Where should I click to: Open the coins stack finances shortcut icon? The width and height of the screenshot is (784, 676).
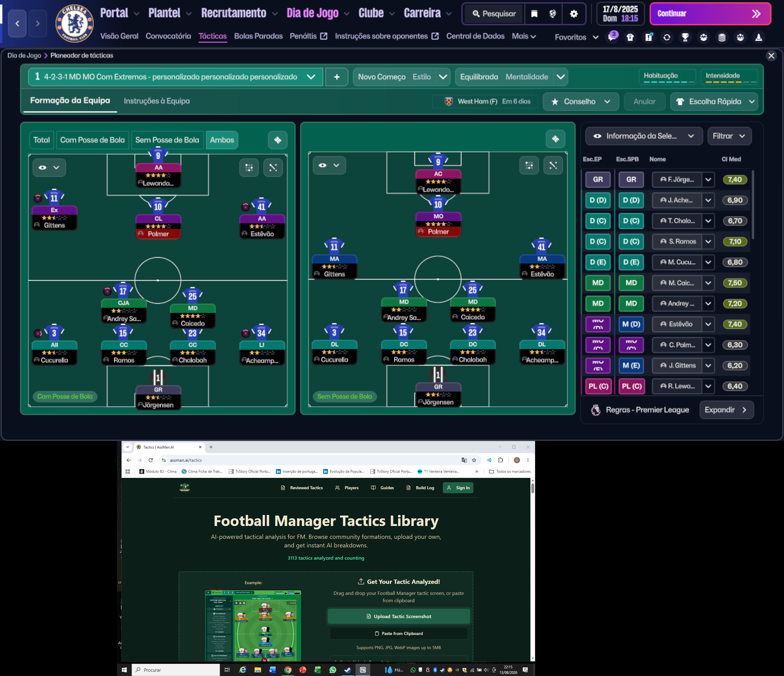722,37
